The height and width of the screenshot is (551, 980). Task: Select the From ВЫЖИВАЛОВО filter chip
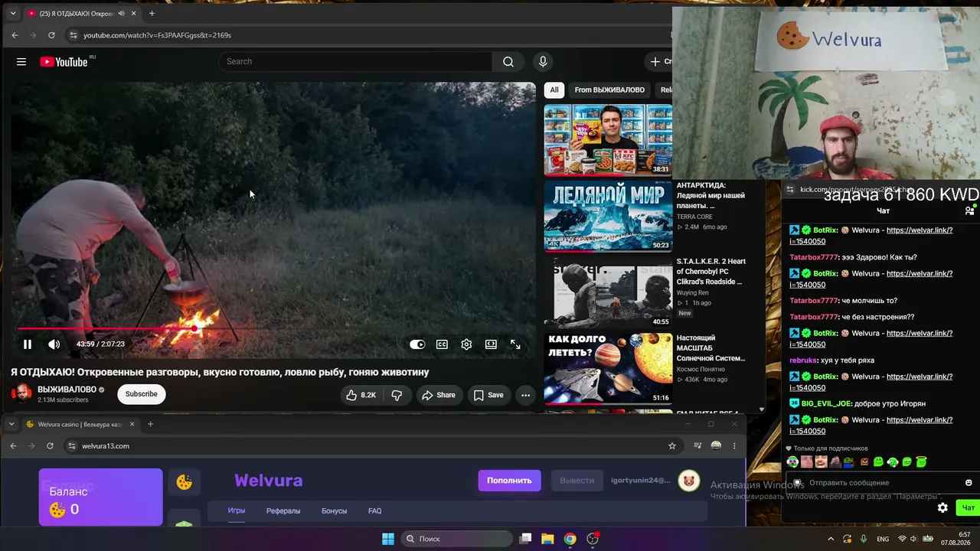(609, 90)
